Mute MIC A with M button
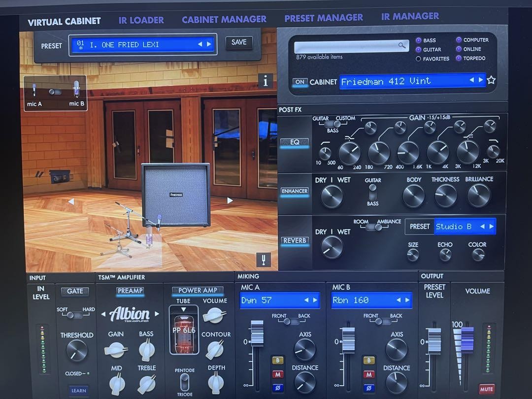The width and height of the screenshot is (532, 399). point(278,374)
